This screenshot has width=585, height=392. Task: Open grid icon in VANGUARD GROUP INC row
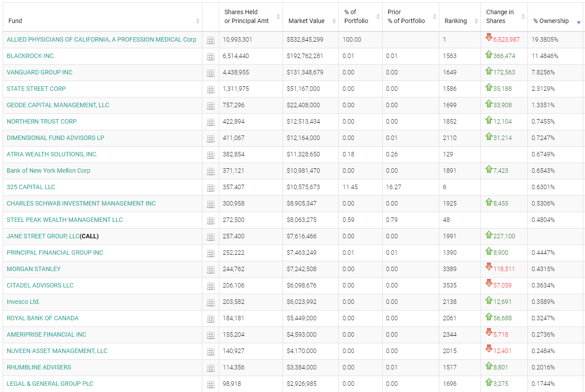pos(211,73)
